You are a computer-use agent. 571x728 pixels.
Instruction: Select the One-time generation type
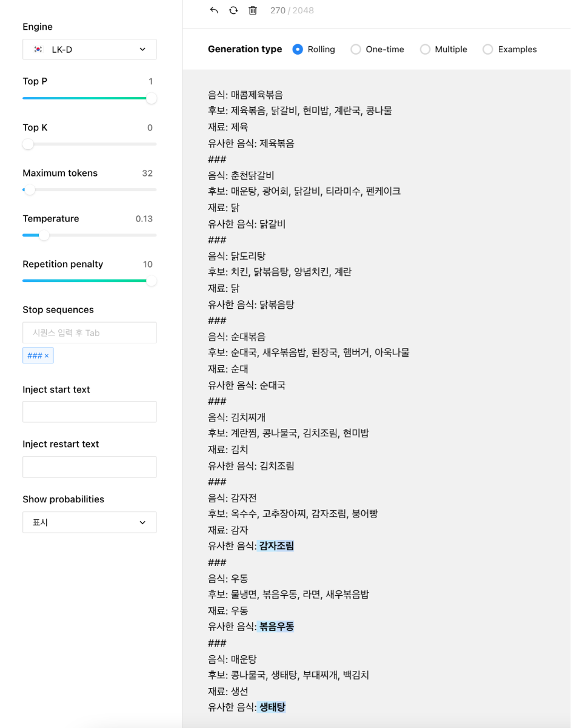coord(356,49)
